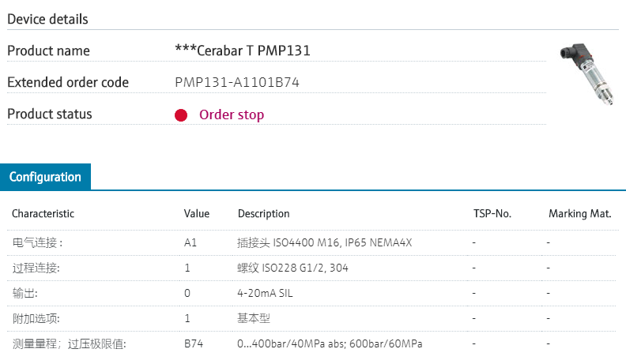Select the 0...400bar measuring range description

[x=330, y=343]
